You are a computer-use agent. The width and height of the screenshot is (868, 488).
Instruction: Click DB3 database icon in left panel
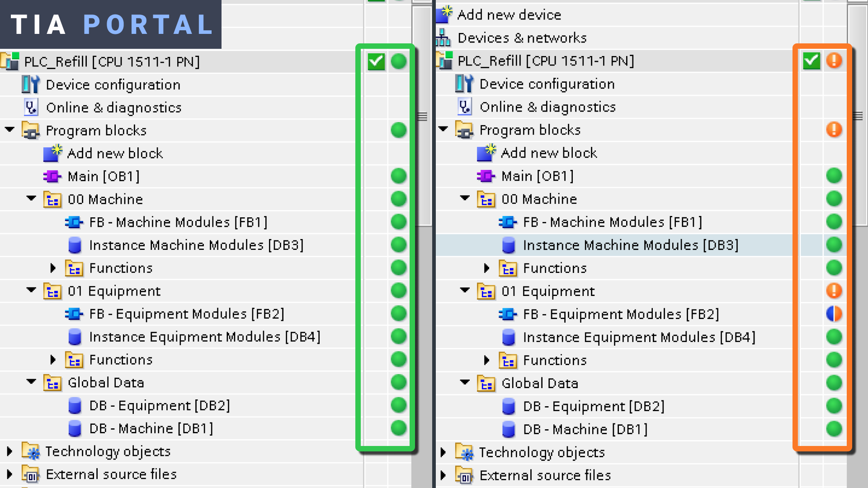pos(75,245)
